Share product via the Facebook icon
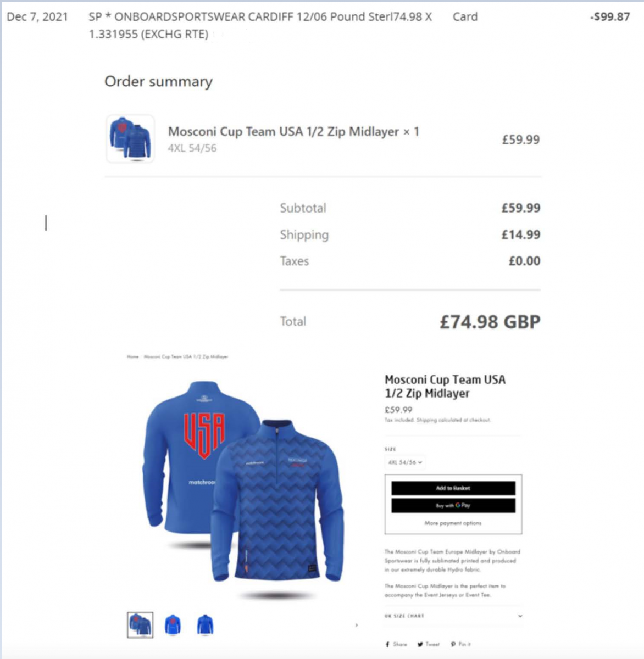The height and width of the screenshot is (659, 644). tap(396, 644)
